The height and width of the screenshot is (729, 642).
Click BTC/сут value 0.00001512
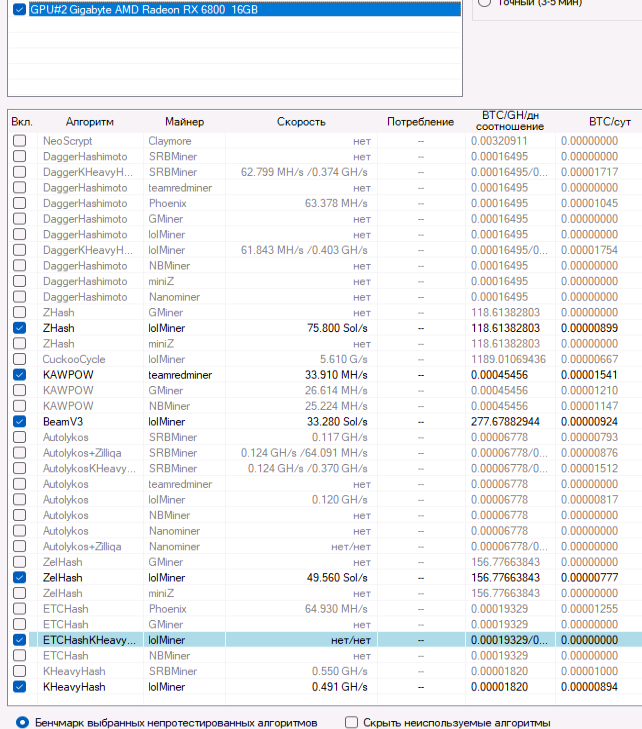(589, 468)
